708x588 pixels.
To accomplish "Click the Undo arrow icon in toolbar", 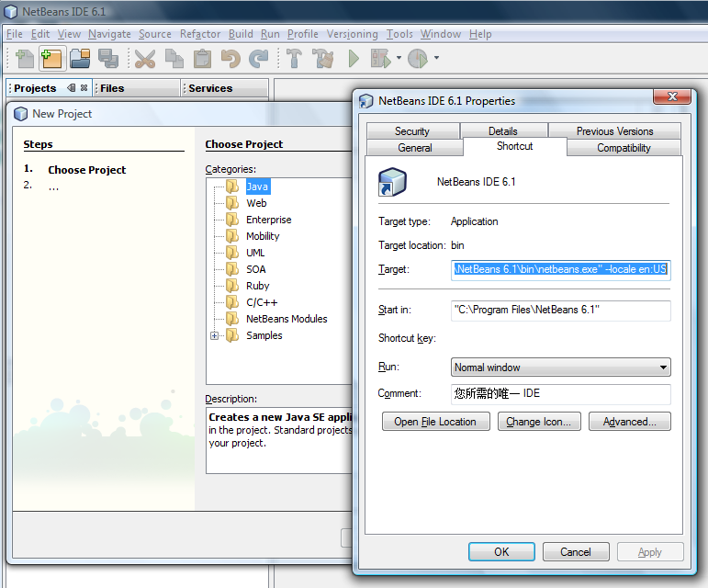I will point(230,59).
